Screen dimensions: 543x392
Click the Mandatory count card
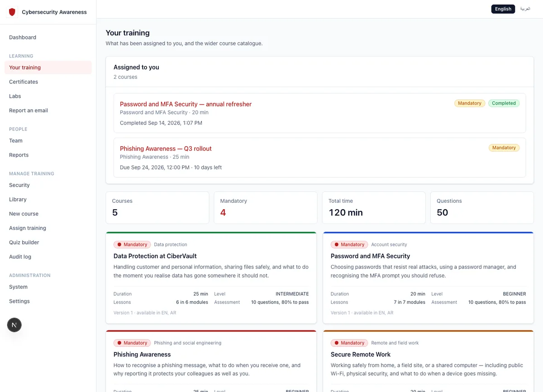[x=266, y=208]
